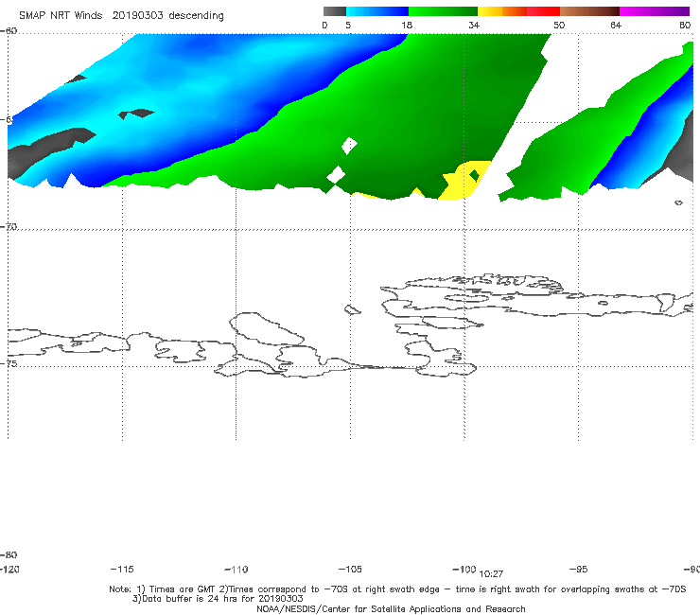The height and width of the screenshot is (615, 700).
Task: Click the longitude label '-115'
Action: click(x=122, y=569)
